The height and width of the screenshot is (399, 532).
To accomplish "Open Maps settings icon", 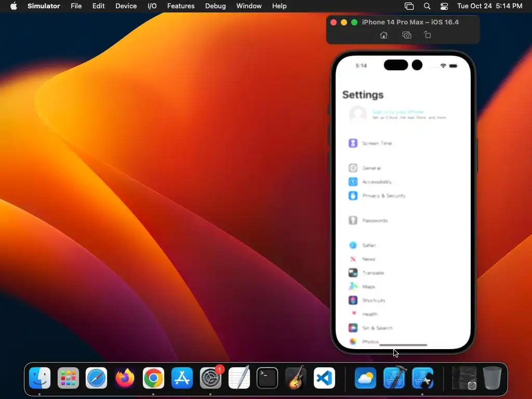I will [x=353, y=287].
